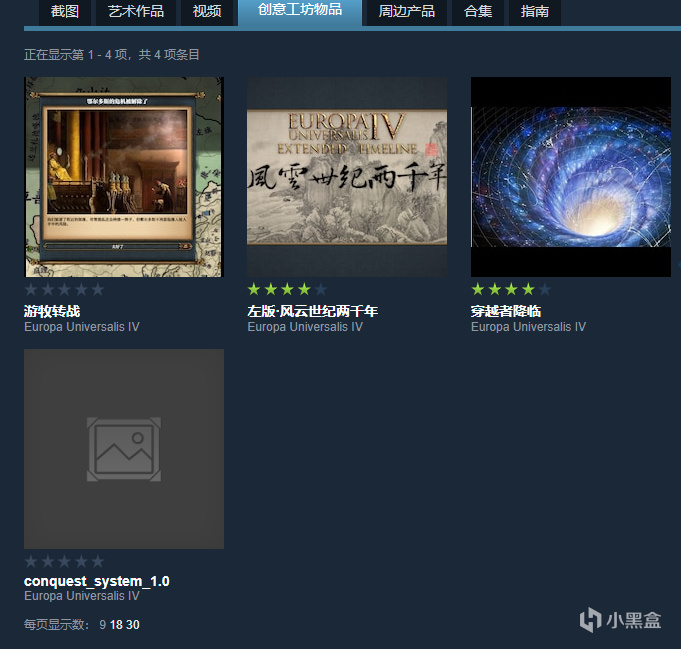Screen dimensions: 681x649
Task: Click the 游牧转战 title link
Action: click(52, 311)
